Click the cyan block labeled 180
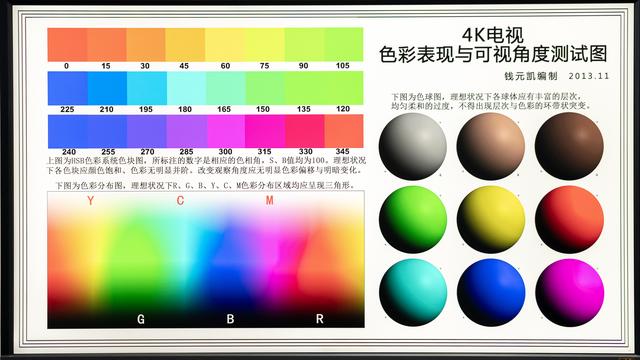 pyautogui.click(x=186, y=88)
